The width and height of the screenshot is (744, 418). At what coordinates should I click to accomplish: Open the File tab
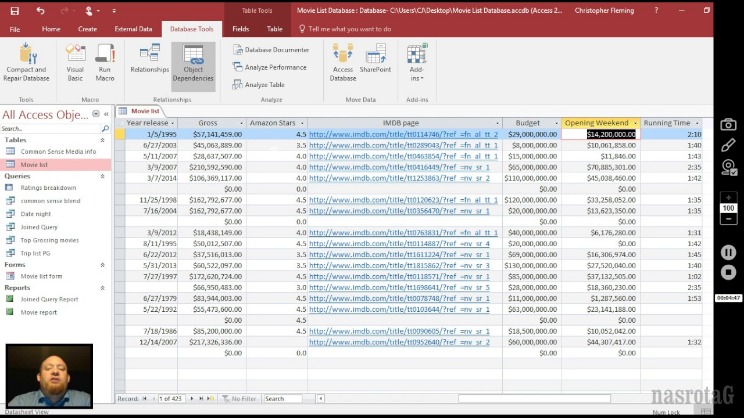click(x=15, y=29)
